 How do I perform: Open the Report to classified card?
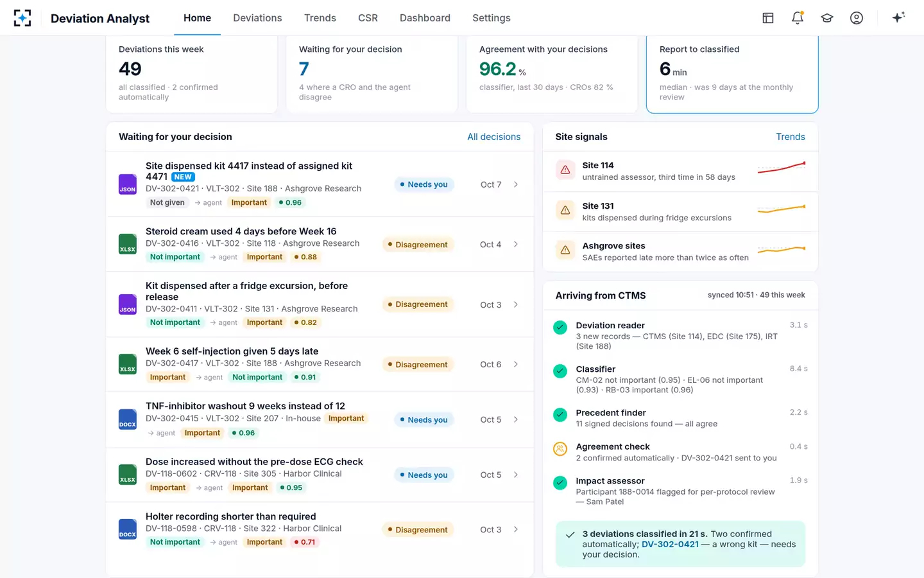(x=732, y=74)
